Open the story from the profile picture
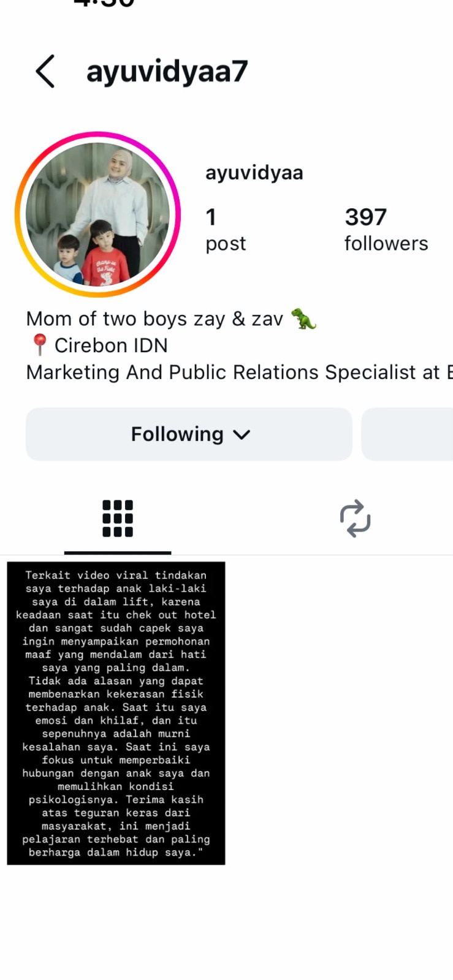Viewport: 453px width, 980px height. pyautogui.click(x=97, y=214)
